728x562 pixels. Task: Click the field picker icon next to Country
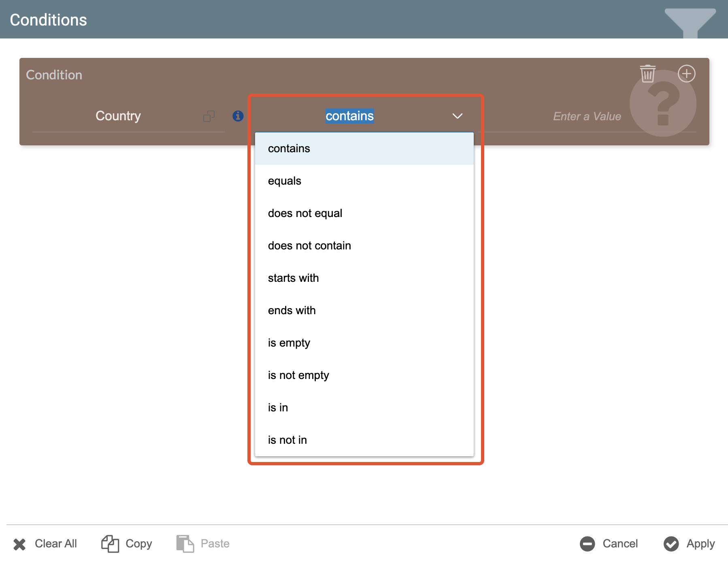[209, 116]
